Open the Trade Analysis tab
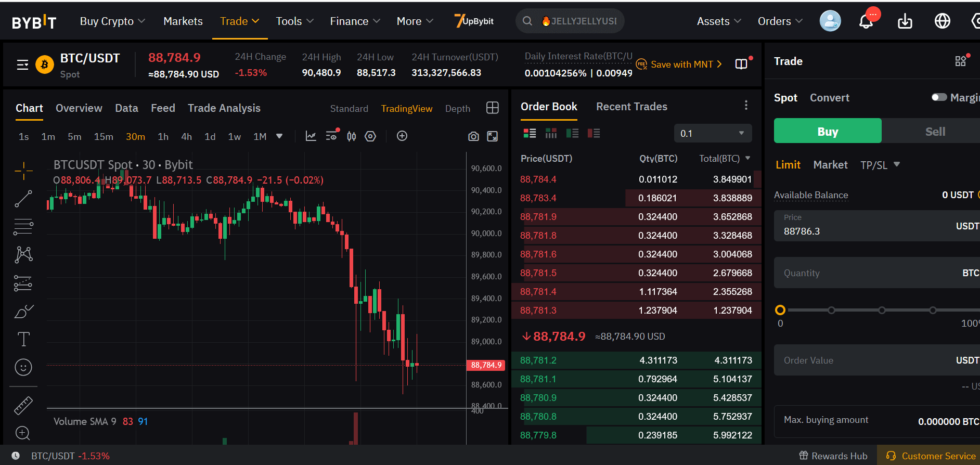This screenshot has width=980, height=465. [224, 108]
